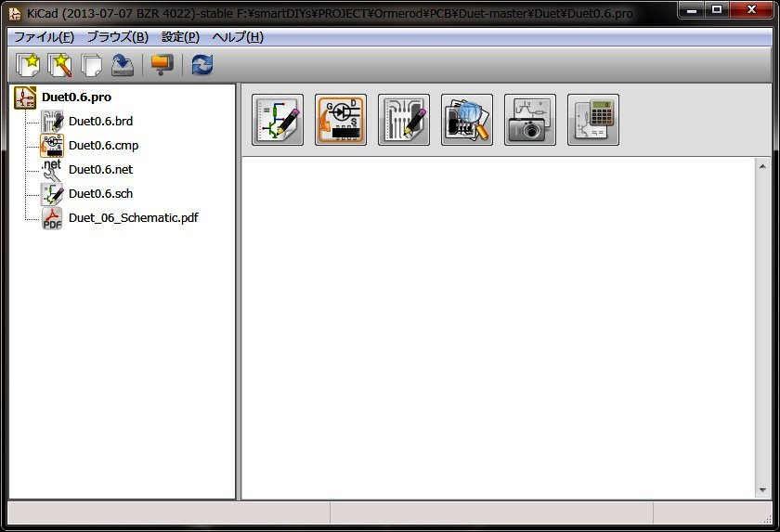780x532 pixels.
Task: Click the message panel scroll down arrow
Action: (762, 490)
